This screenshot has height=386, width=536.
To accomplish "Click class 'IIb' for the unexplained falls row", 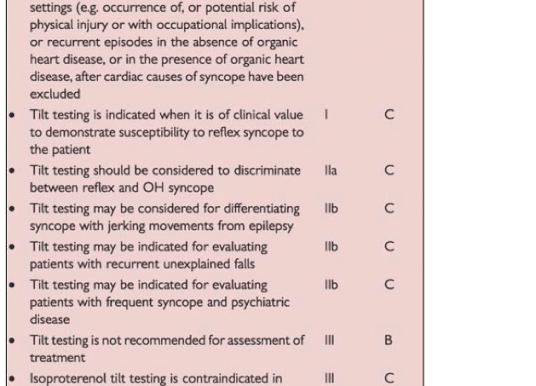I will click(331, 247).
